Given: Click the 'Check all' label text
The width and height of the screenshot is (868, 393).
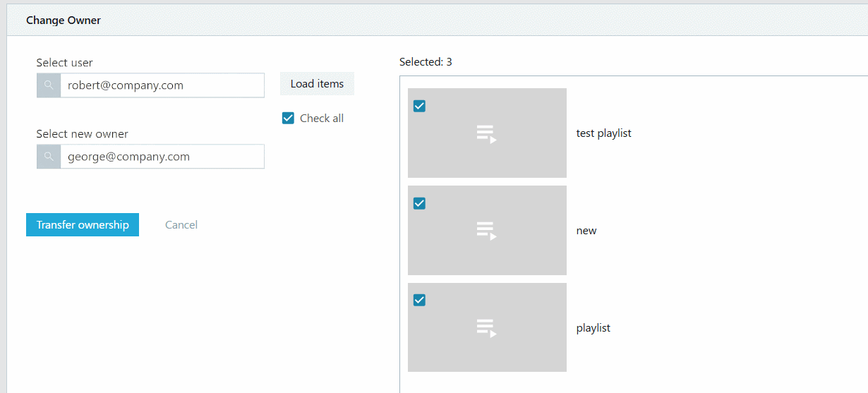Looking at the screenshot, I should click(322, 118).
